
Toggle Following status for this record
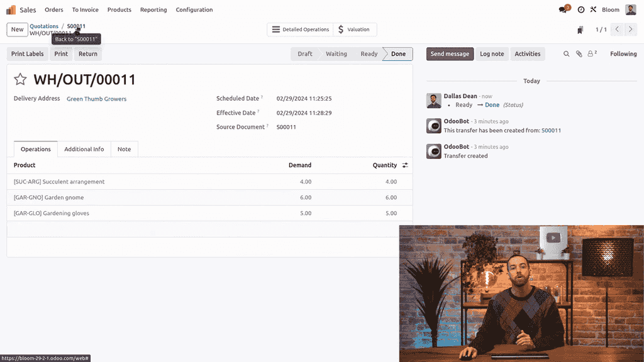tap(623, 54)
